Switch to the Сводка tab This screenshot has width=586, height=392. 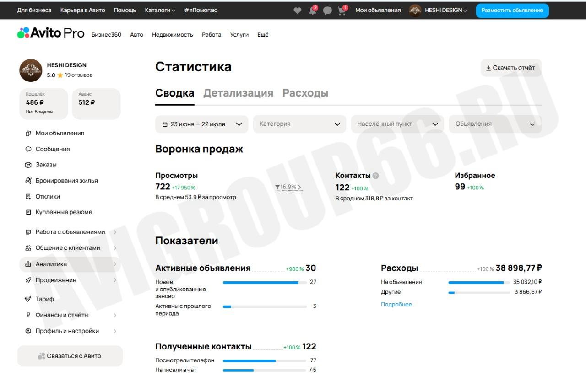click(175, 93)
